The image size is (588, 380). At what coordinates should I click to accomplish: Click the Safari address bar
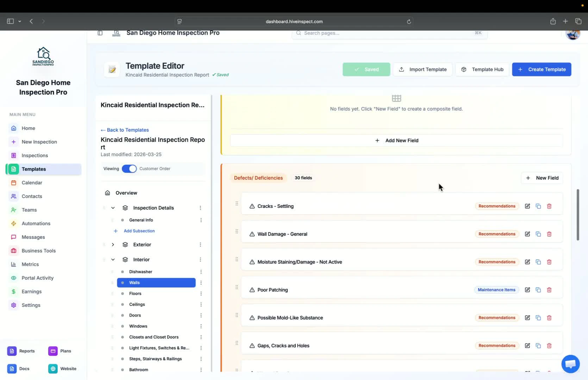(x=294, y=21)
